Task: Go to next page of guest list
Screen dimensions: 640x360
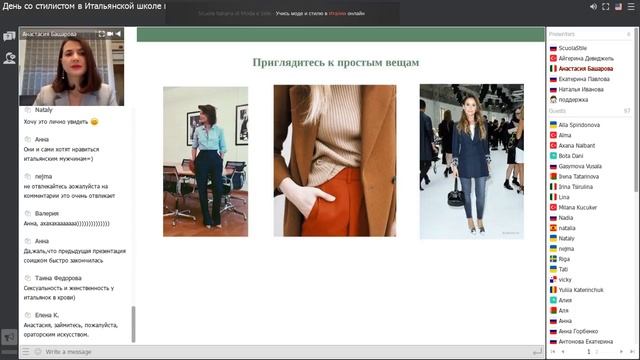Action: click(621, 351)
